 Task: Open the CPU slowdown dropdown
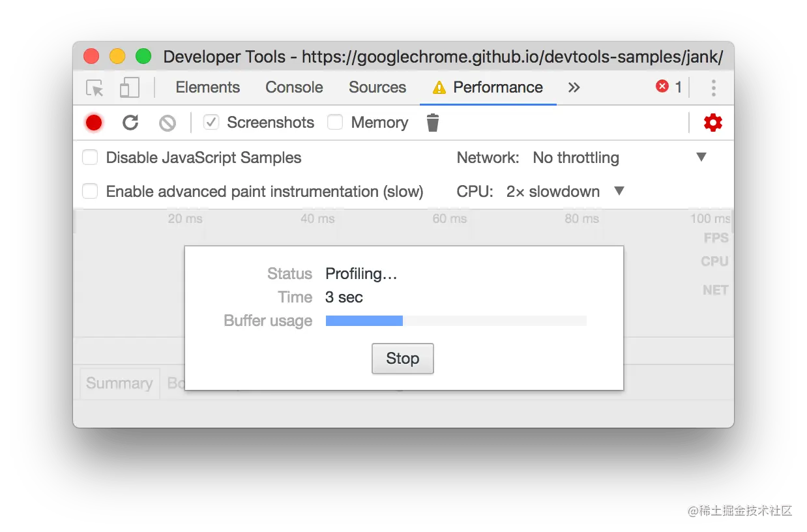point(565,191)
